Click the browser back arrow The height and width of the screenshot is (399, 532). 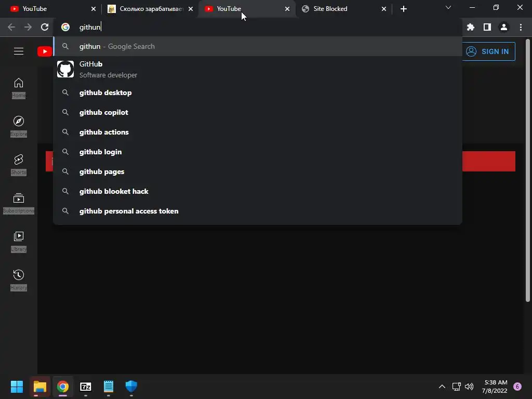tap(11, 27)
